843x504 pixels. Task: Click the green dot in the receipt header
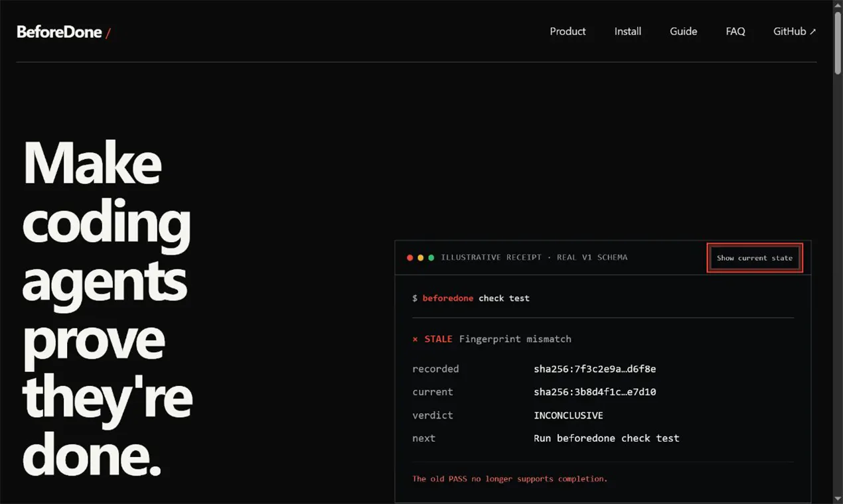click(x=431, y=257)
